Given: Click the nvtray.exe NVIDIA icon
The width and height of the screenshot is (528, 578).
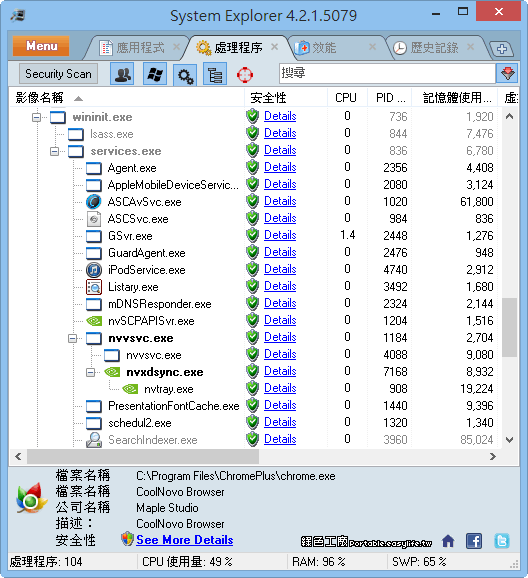Looking at the screenshot, I should pos(130,389).
